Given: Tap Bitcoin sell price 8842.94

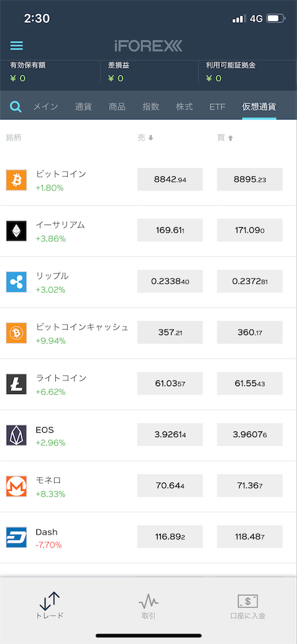Looking at the screenshot, I should pyautogui.click(x=170, y=179).
